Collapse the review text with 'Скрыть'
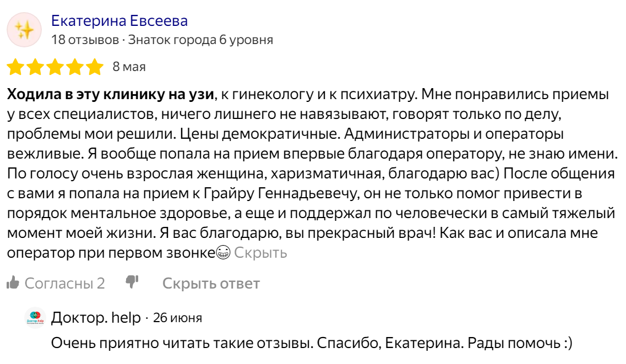The image size is (626, 364). coord(260,253)
